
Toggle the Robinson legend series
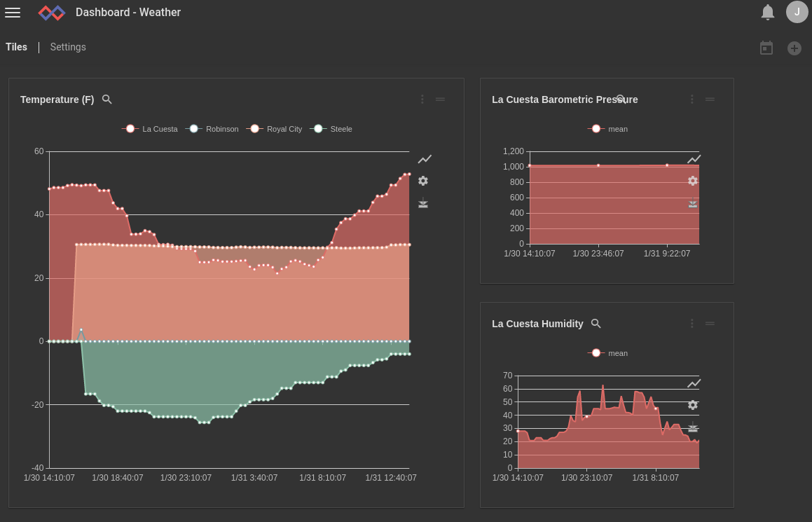point(212,129)
